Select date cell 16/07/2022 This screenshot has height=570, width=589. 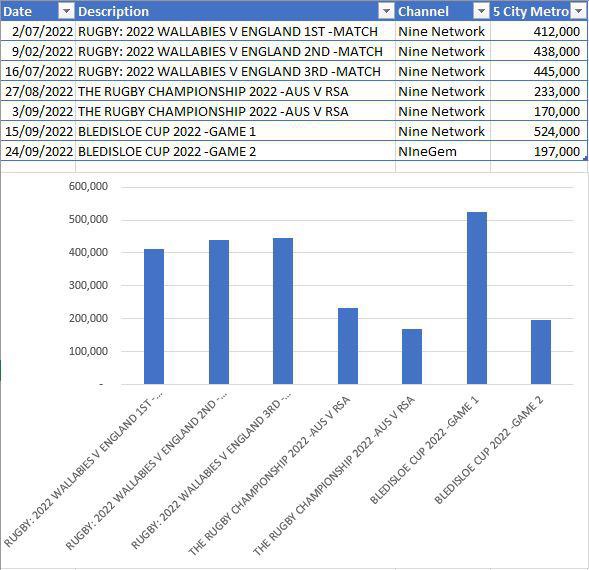coord(38,71)
